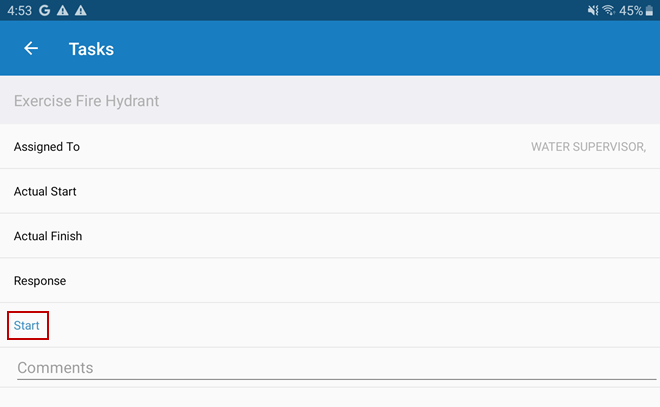660x407 pixels.
Task: Tap the muted sound status icon
Action: 592,10
